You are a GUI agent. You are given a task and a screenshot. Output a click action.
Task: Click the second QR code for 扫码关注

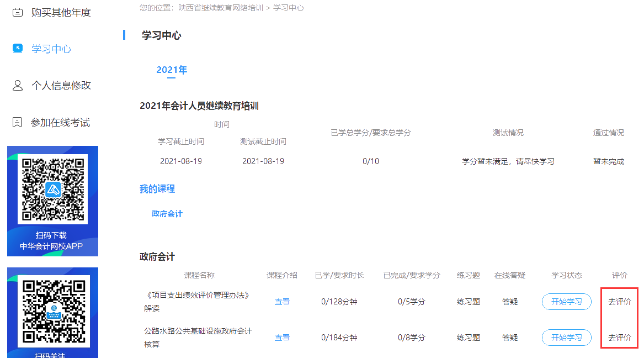click(52, 310)
